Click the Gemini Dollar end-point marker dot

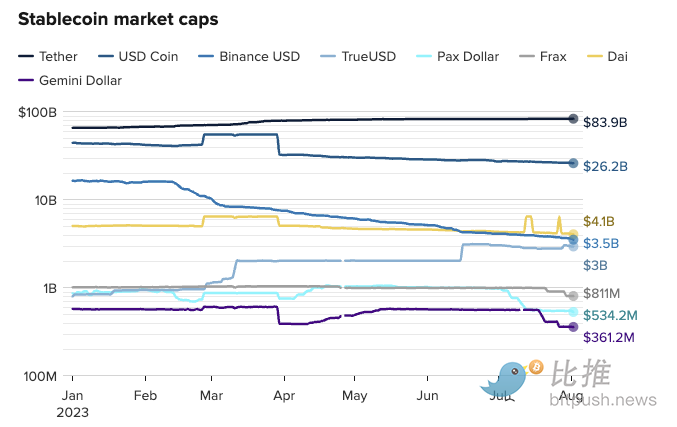pyautogui.click(x=573, y=327)
